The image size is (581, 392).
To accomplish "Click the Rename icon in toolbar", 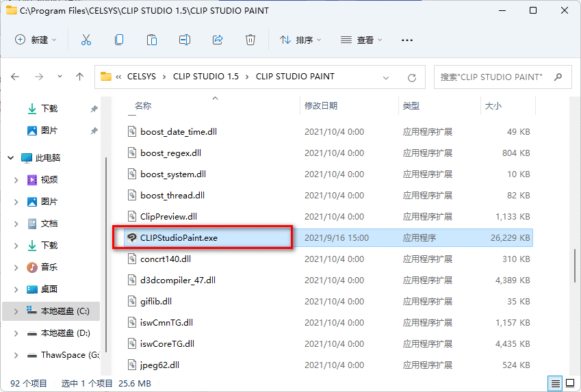I will (185, 40).
